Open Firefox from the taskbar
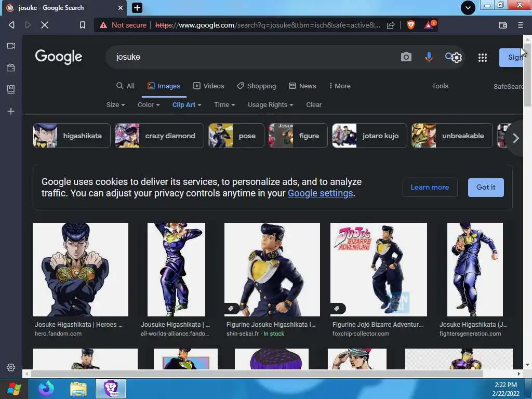The width and height of the screenshot is (532, 399). click(46, 389)
